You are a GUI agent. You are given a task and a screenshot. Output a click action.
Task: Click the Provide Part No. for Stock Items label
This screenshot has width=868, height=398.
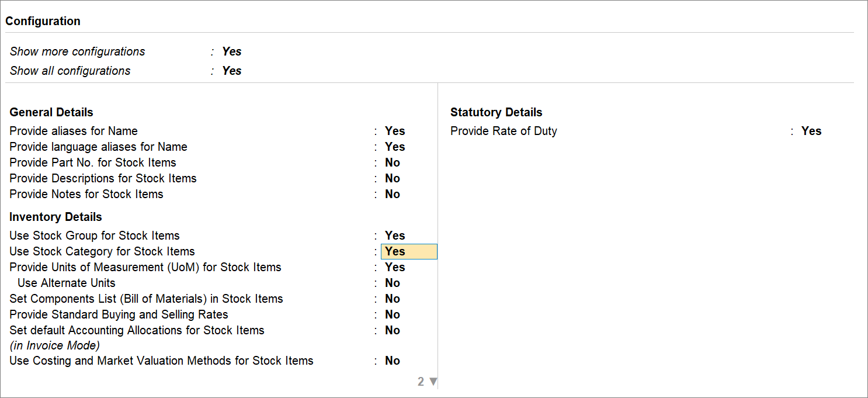[93, 162]
